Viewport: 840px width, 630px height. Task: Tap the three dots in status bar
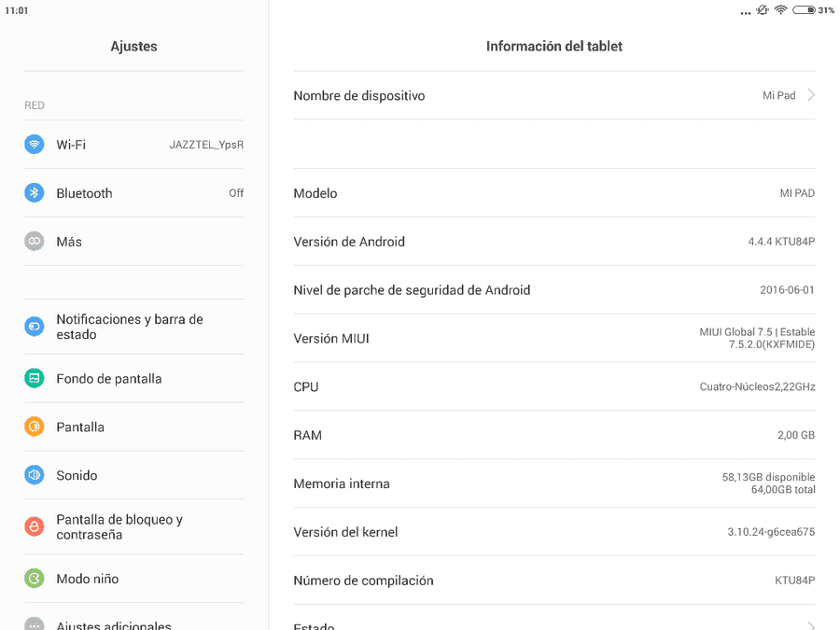pos(745,13)
